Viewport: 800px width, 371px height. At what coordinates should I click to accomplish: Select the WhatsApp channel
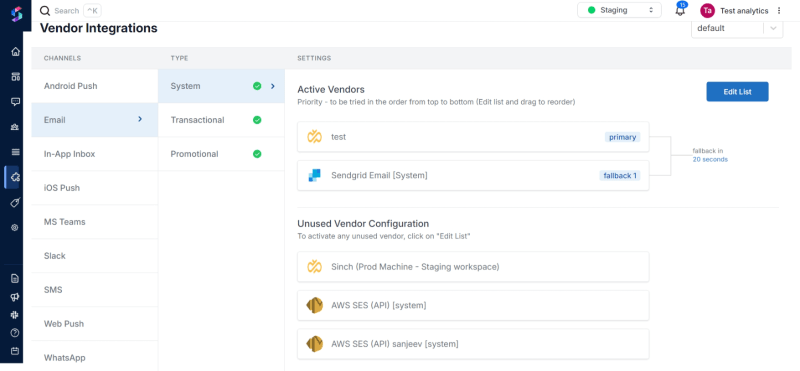tap(95, 356)
